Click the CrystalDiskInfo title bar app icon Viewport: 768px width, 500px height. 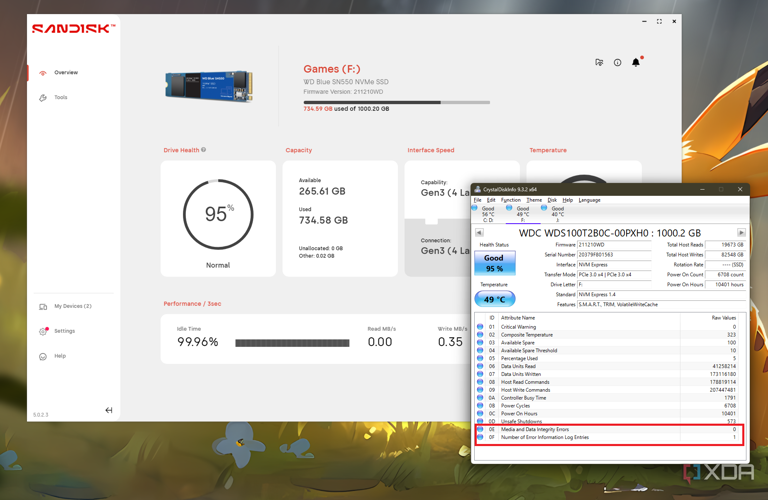pos(478,189)
